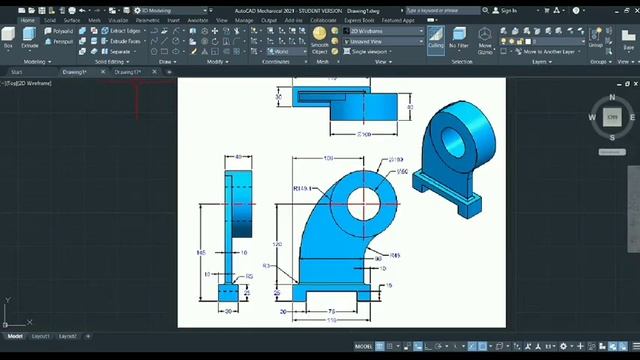
Task: Click the Move to Another Layer tool
Action: [x=546, y=52]
